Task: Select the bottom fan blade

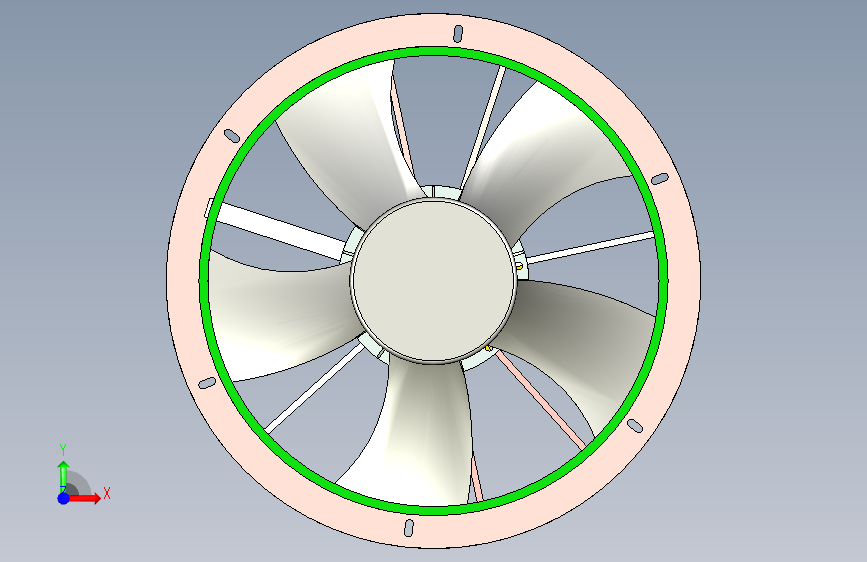Action: (x=423, y=437)
